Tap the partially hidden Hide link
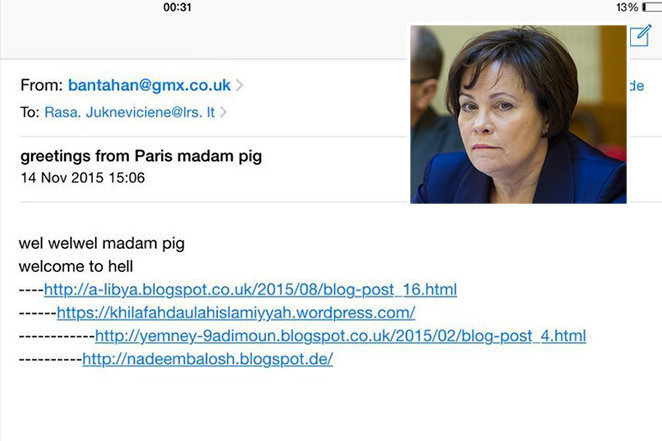The height and width of the screenshot is (441, 662). [636, 86]
